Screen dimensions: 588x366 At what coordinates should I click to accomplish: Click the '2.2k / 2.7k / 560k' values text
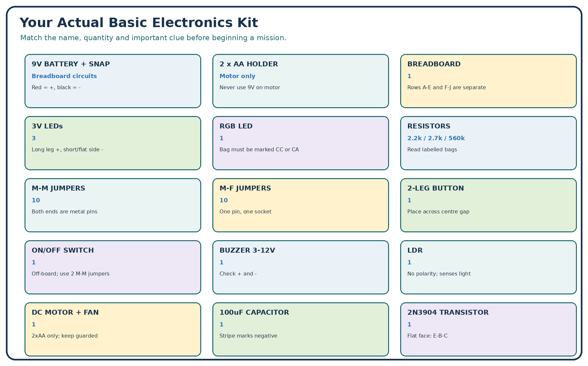(436, 138)
